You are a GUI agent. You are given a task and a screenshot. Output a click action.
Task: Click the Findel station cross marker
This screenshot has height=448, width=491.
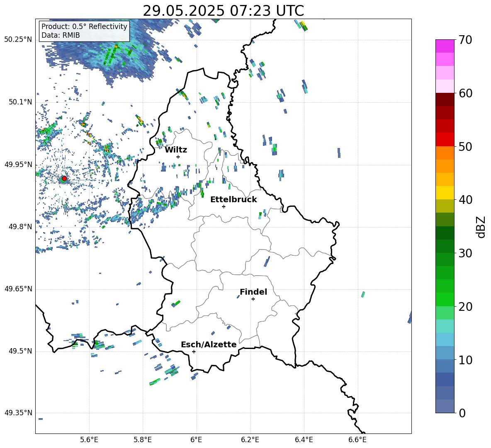point(253,299)
